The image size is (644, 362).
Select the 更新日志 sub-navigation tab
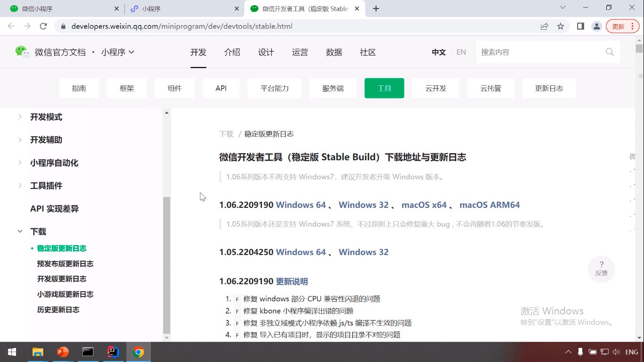549,88
